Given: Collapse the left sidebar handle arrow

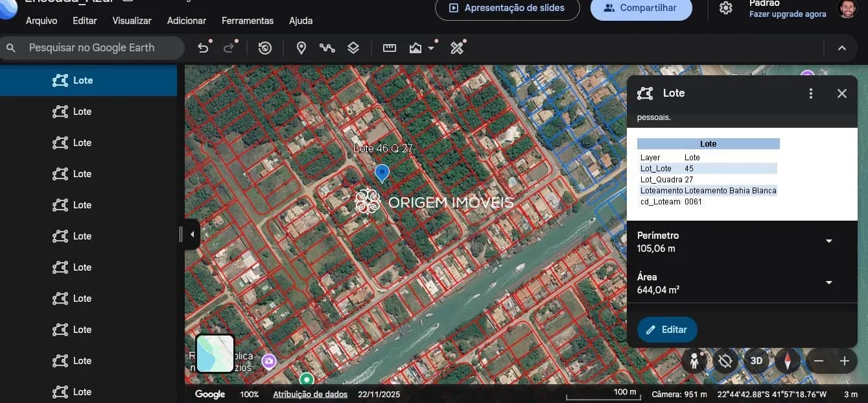Looking at the screenshot, I should coord(192,235).
